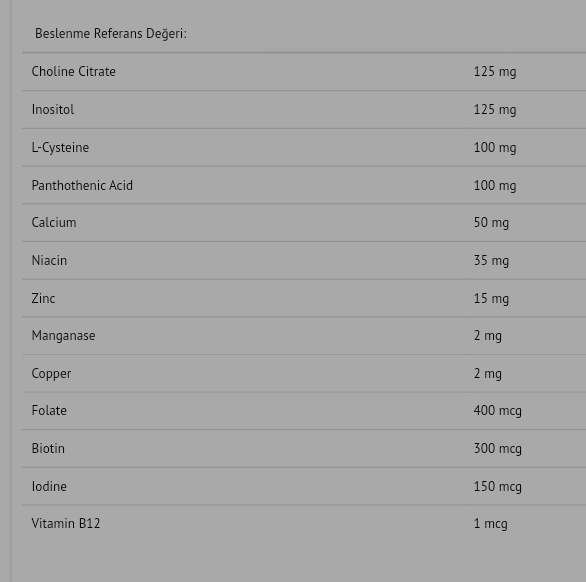Viewport: 586px width, 582px height.
Task: Select the Calcium ingredient name
Action: (x=54, y=222)
